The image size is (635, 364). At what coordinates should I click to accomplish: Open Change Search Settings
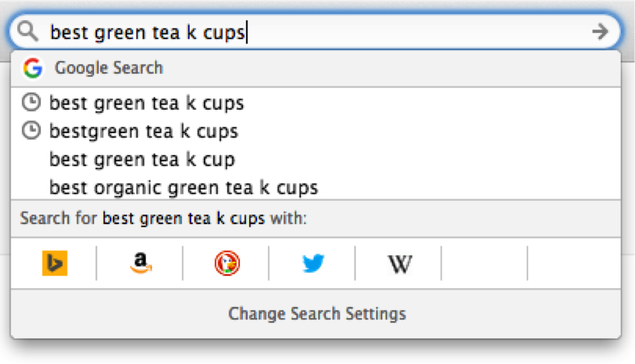(317, 314)
